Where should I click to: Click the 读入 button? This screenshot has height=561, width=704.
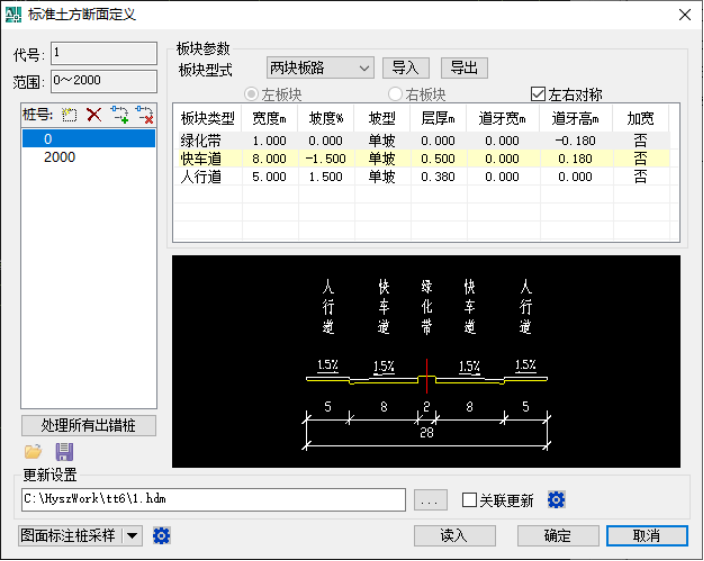coord(454,535)
